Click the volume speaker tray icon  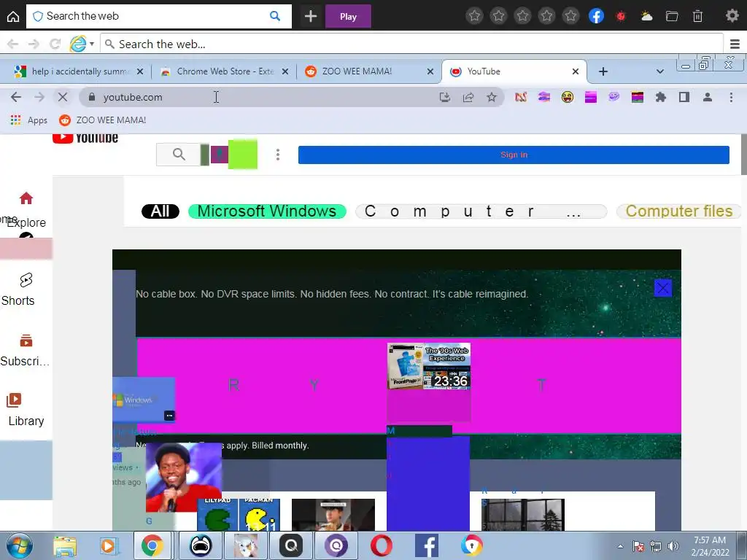[673, 546]
